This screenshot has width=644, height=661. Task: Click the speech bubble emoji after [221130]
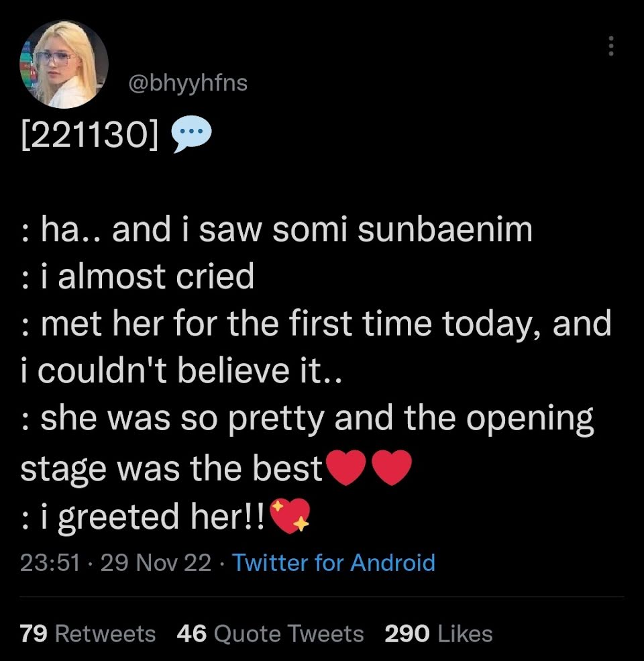click(x=192, y=134)
